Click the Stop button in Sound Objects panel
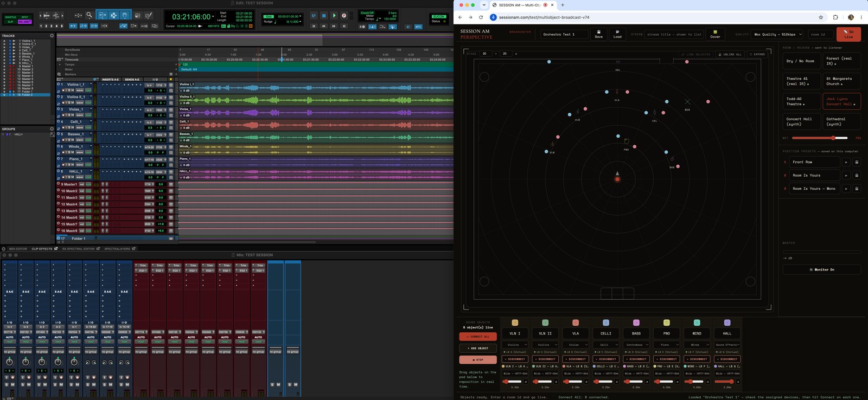 pyautogui.click(x=478, y=360)
